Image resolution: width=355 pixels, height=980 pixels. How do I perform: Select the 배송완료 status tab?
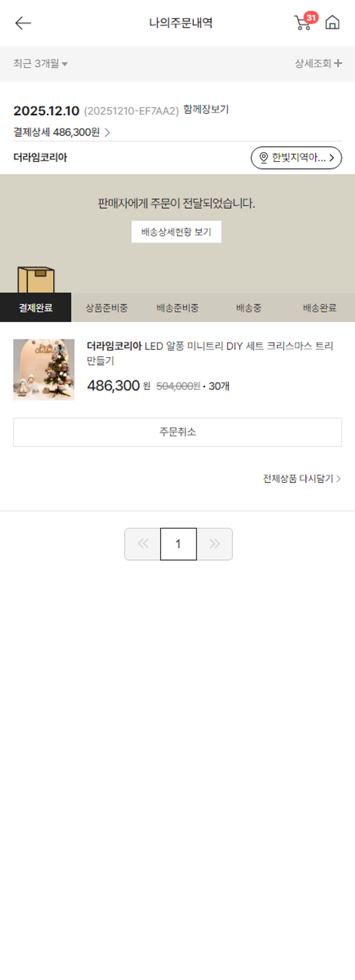319,307
